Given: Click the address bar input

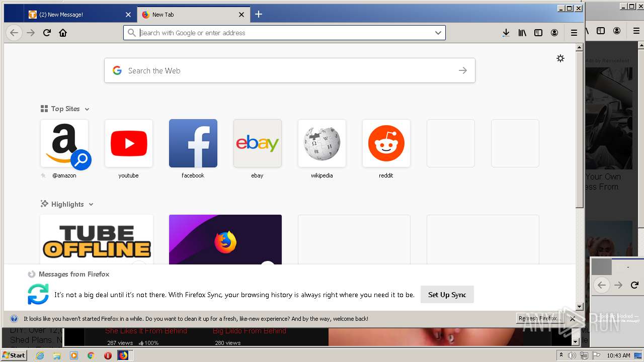Looking at the screenshot, I should click(284, 33).
